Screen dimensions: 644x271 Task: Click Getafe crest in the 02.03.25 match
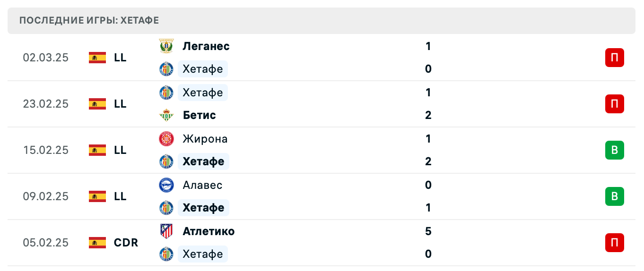tap(166, 69)
